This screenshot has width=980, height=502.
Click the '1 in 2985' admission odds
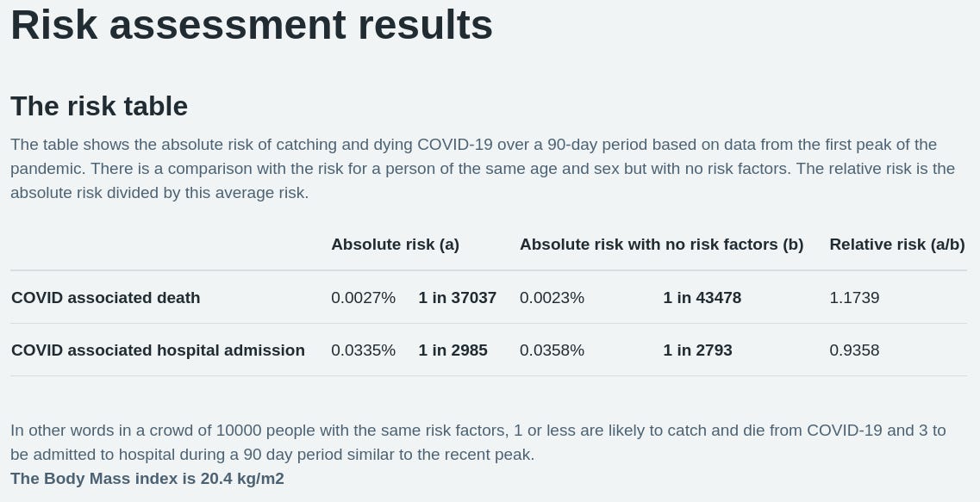(x=453, y=350)
